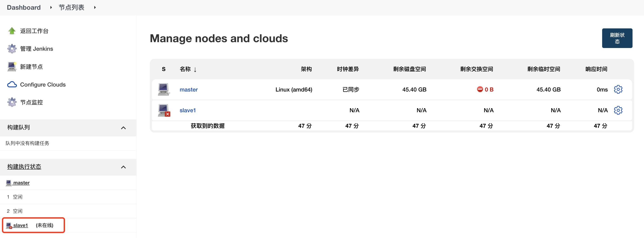Open settings gear for master node
Screen dimensions: 644x238
618,89
